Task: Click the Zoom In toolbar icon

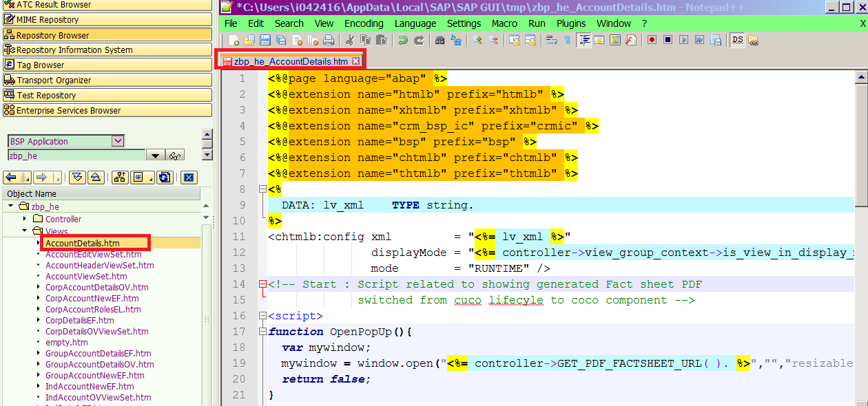Action: (478, 40)
